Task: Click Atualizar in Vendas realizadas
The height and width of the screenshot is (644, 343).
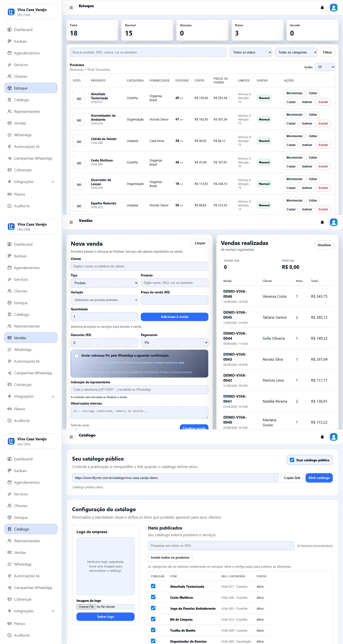Action: click(x=324, y=245)
